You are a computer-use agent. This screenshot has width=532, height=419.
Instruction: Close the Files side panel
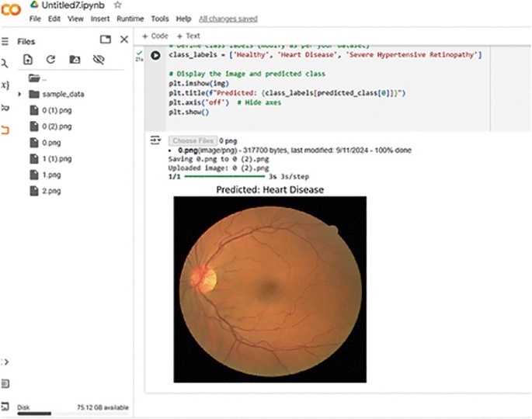(x=123, y=40)
